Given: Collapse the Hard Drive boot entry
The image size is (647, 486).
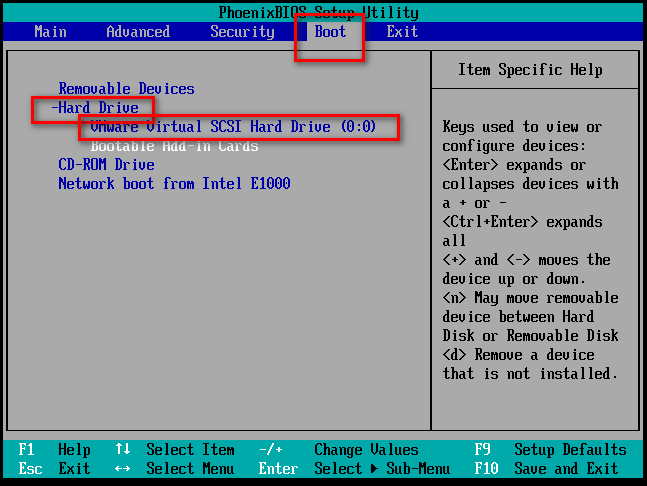Looking at the screenshot, I should pos(95,108).
